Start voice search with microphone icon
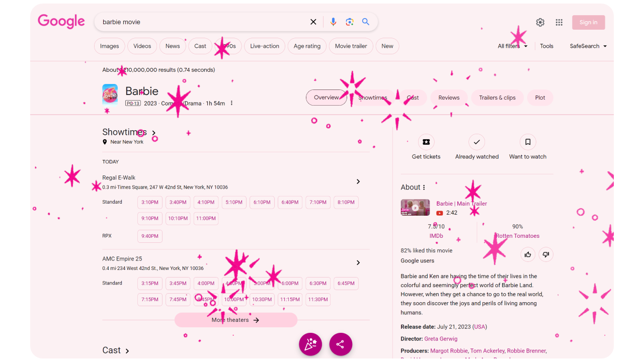Image resolution: width=644 pixels, height=362 pixels. (x=333, y=22)
